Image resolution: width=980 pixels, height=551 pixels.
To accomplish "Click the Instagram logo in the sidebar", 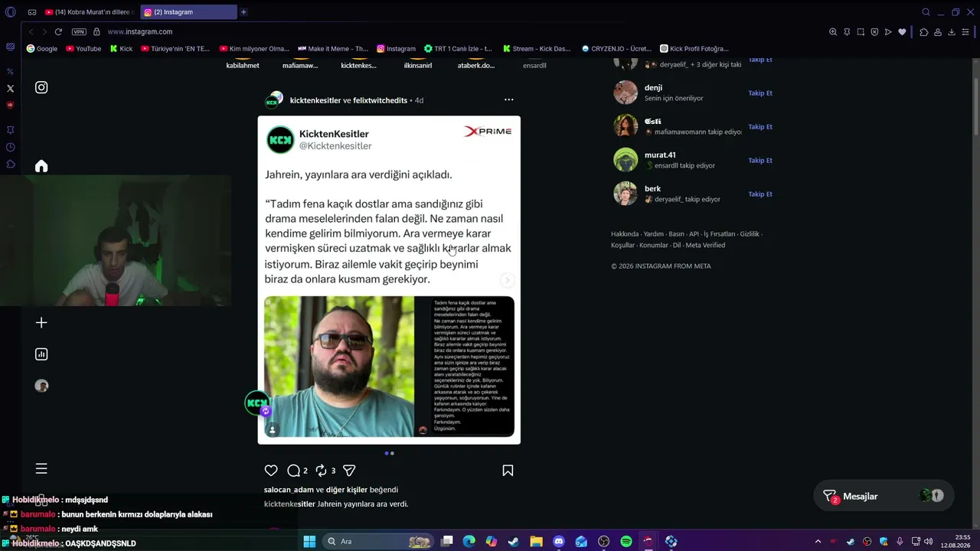I will pyautogui.click(x=41, y=87).
